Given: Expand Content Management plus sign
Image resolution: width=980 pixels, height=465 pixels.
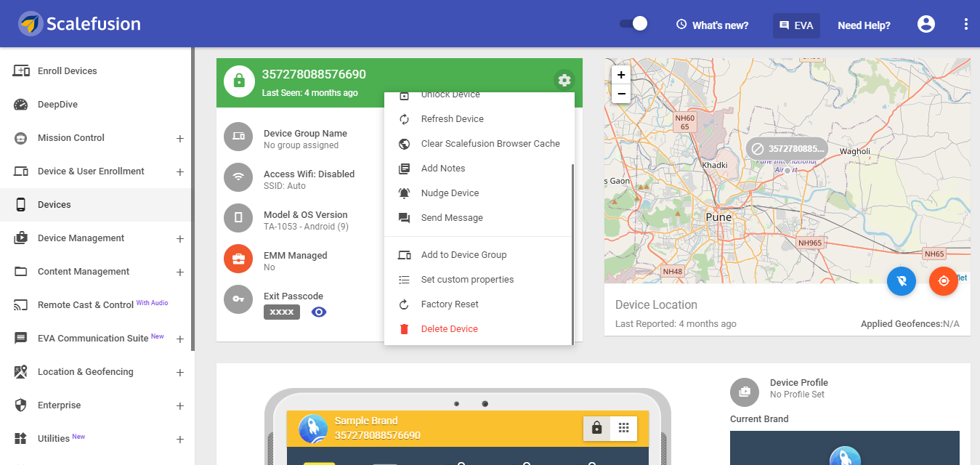Looking at the screenshot, I should point(180,272).
